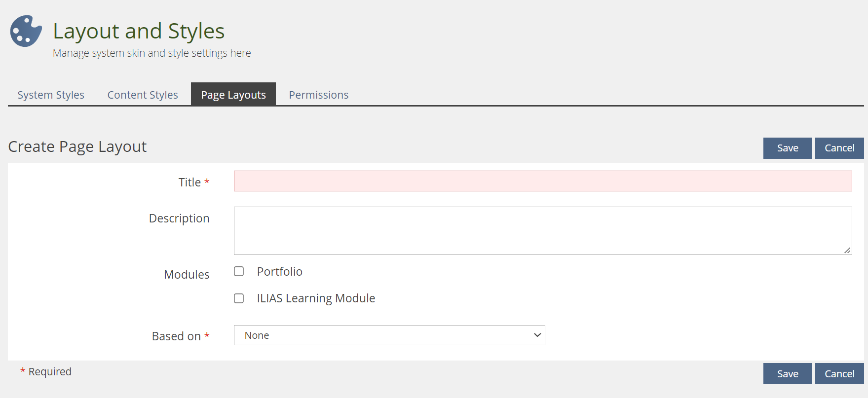Check the ILIAS Learning Module checkbox
This screenshot has height=398, width=868.
click(239, 298)
